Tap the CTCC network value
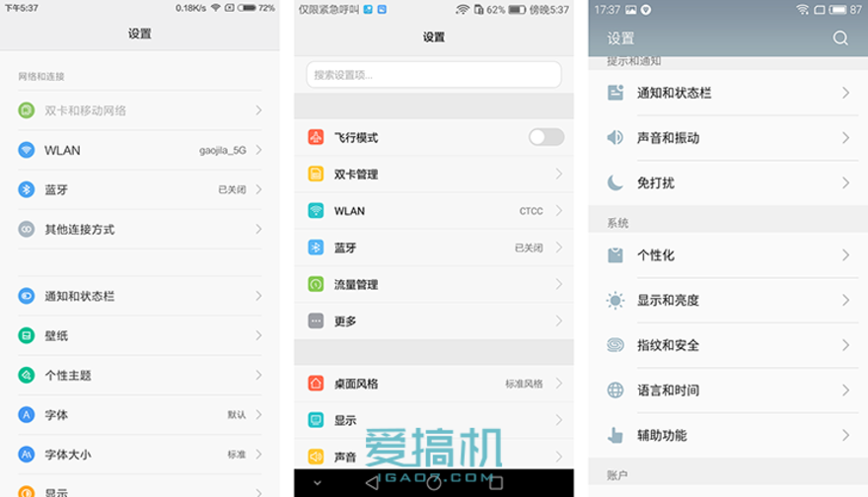868x497 pixels. click(531, 211)
